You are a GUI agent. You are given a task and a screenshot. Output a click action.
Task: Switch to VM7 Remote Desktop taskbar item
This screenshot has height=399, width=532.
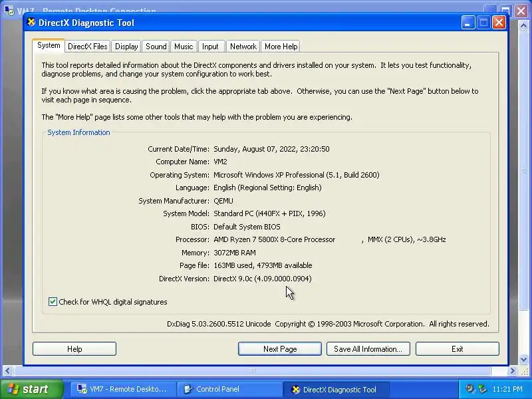pyautogui.click(x=124, y=389)
